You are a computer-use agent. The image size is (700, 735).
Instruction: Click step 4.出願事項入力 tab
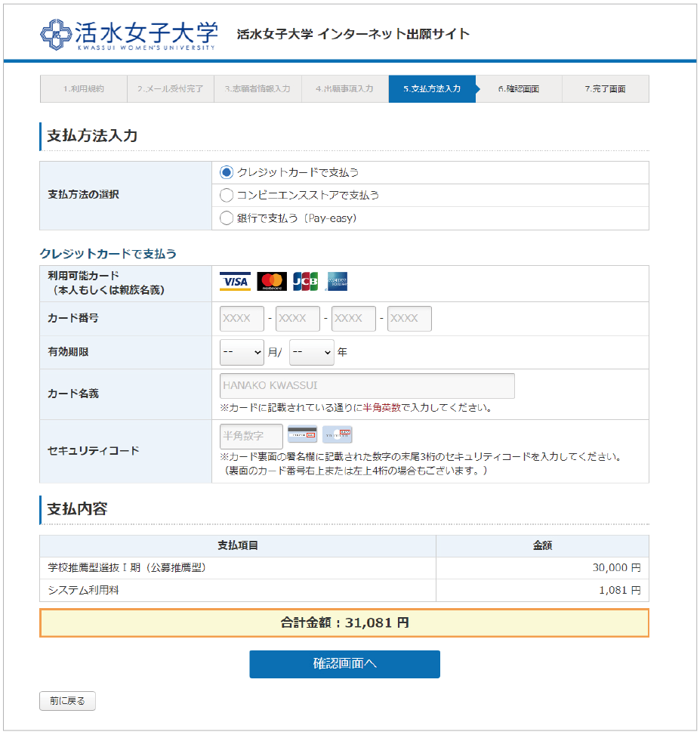coord(344,89)
